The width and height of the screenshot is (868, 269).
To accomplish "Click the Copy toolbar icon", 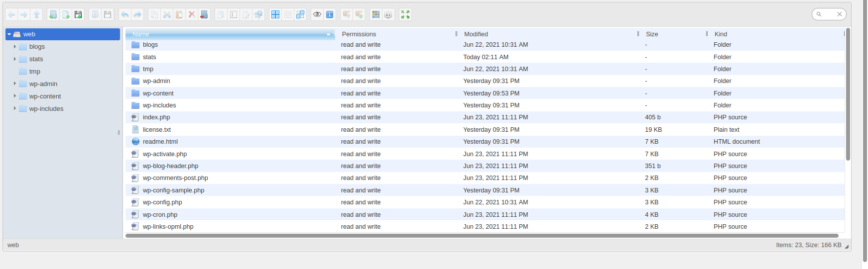I will coord(154,14).
